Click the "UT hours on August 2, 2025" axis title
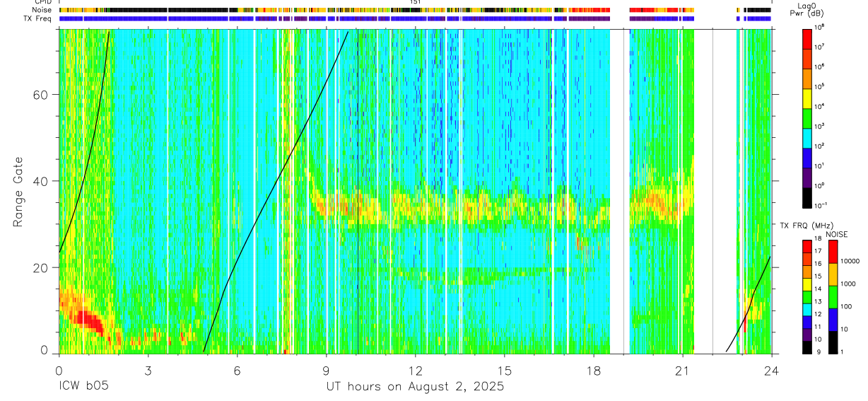The height and width of the screenshot is (401, 868). (415, 387)
